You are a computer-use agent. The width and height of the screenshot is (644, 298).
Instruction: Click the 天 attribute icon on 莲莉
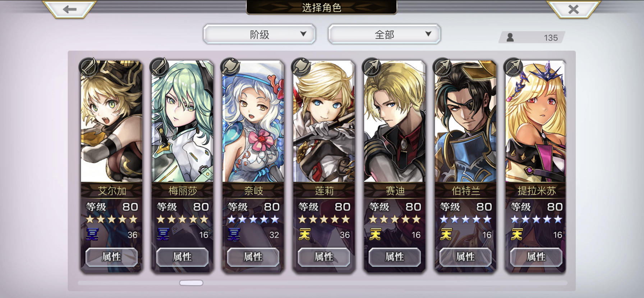tap(304, 235)
